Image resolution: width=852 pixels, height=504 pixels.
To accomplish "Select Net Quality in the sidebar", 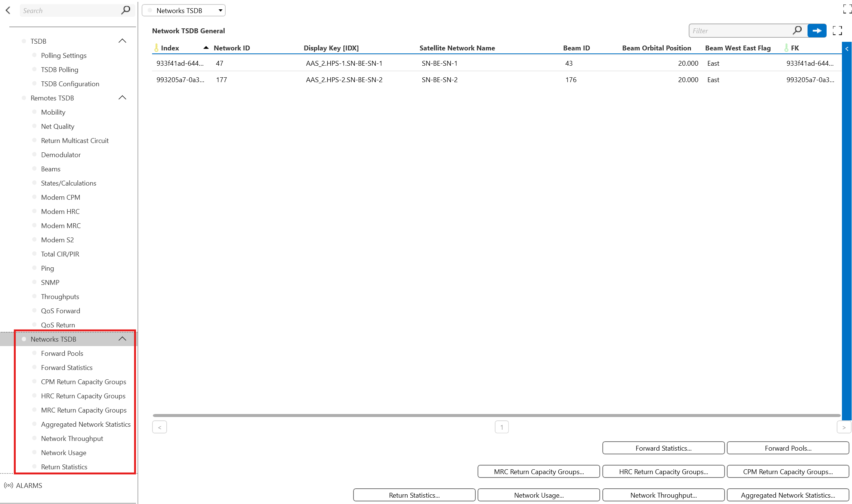I will (x=58, y=126).
